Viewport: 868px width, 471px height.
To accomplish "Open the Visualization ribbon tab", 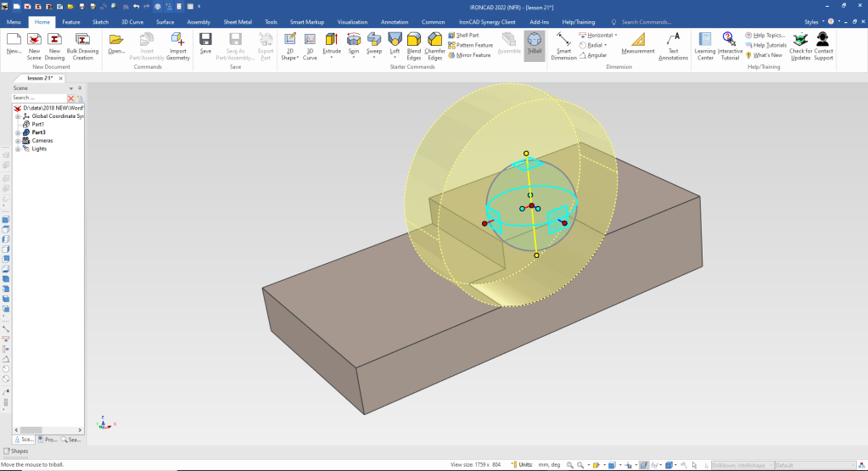I will click(x=352, y=21).
